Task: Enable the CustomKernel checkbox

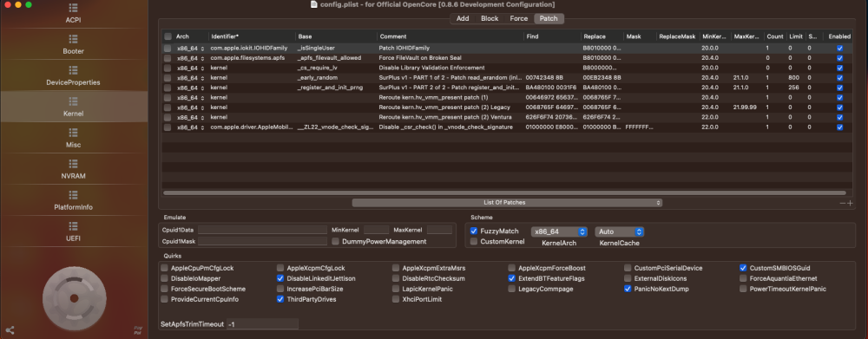Action: [474, 242]
